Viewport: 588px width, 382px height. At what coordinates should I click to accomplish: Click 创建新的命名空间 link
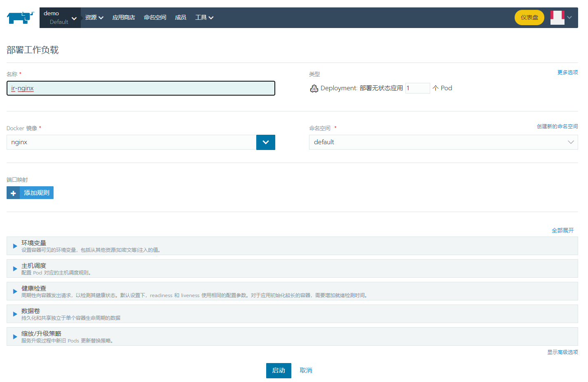click(557, 127)
